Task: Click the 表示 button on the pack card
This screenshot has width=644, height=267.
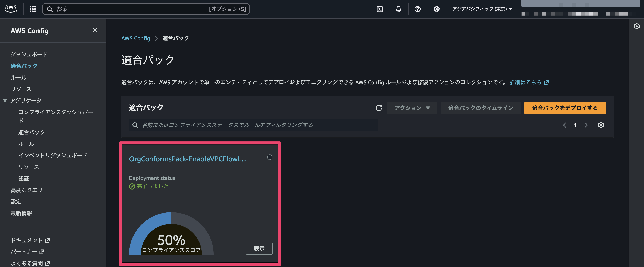Action: click(259, 248)
